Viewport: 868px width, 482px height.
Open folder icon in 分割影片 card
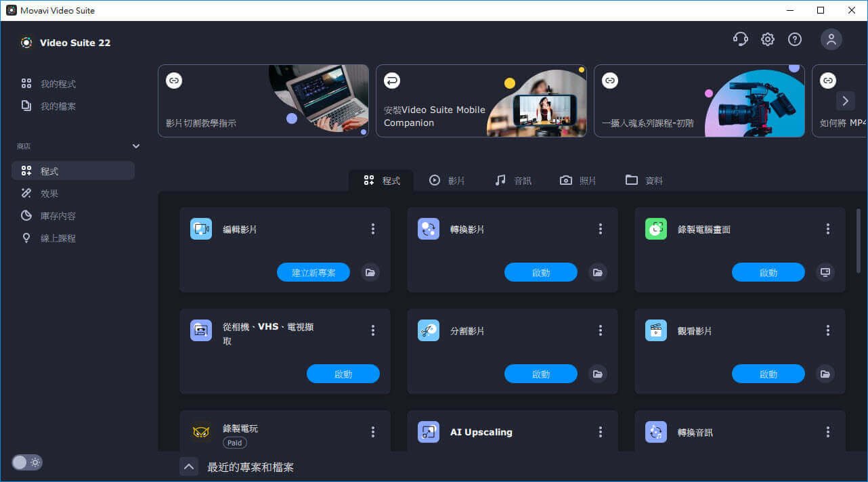(598, 374)
